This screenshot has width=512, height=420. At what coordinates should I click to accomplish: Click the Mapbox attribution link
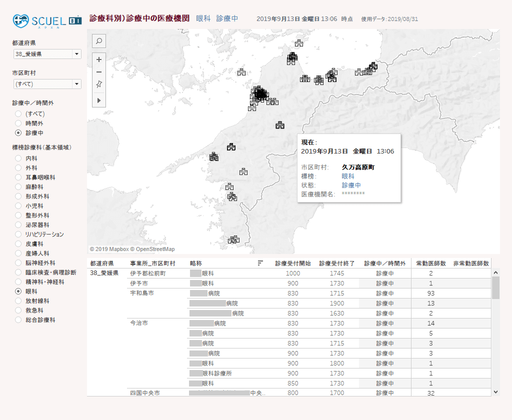click(116, 249)
